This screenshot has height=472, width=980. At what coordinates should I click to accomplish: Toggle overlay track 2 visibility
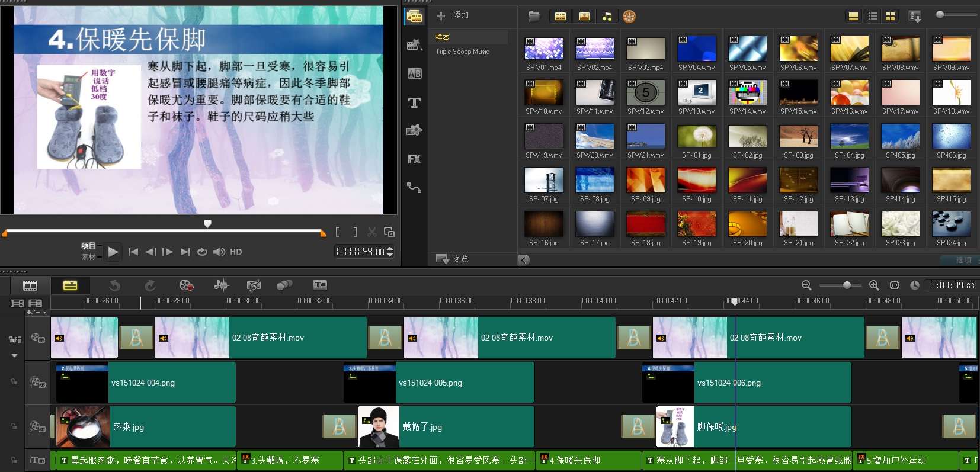[38, 426]
